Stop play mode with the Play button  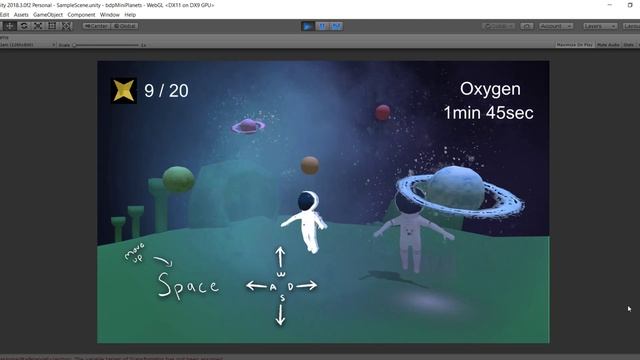tap(308, 27)
